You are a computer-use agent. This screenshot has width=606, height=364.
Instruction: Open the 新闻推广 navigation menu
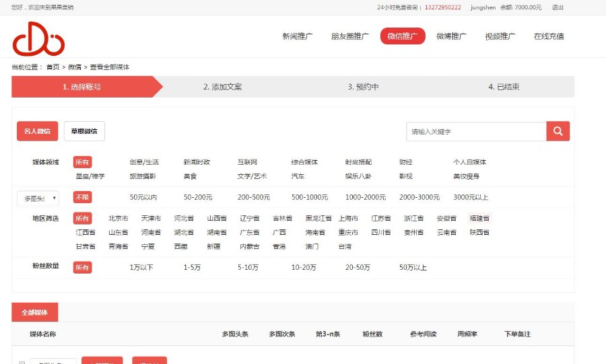click(x=297, y=36)
